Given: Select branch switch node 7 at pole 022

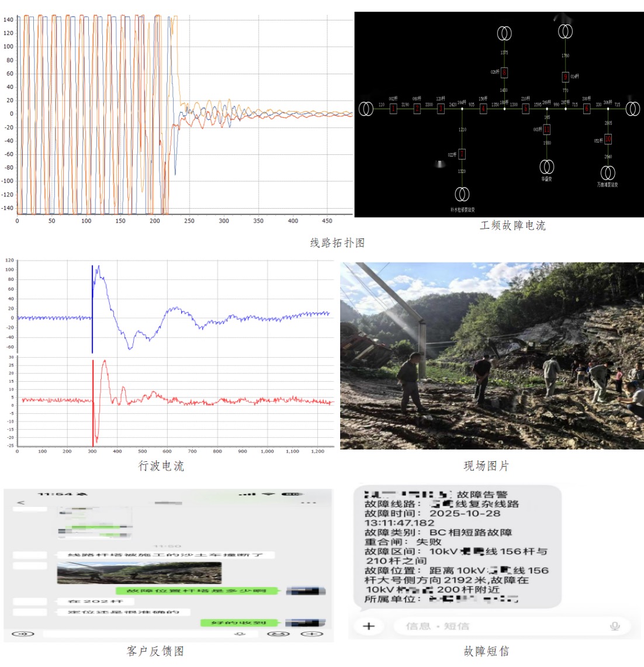Looking at the screenshot, I should pos(462,154).
